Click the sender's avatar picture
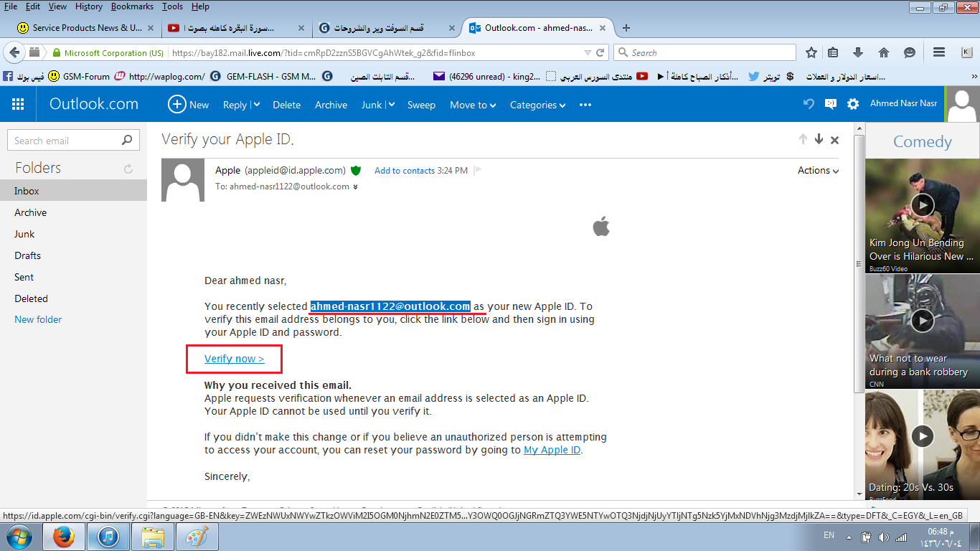This screenshot has height=551, width=980. click(x=184, y=180)
